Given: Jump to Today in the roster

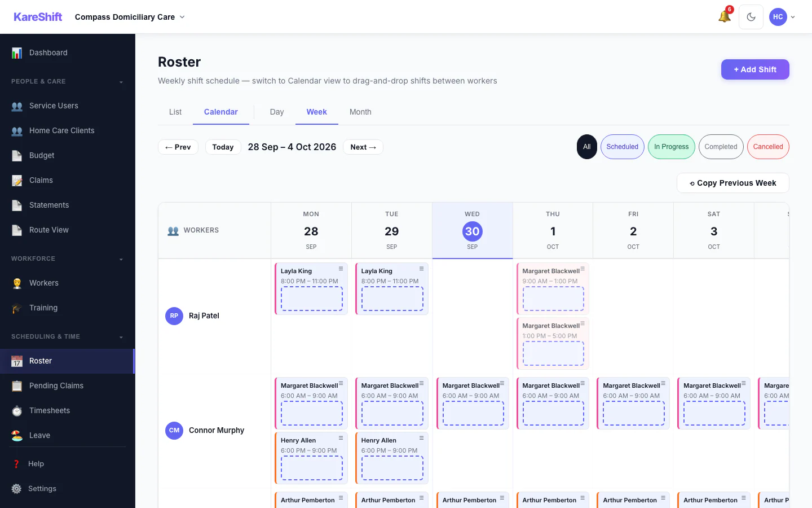Looking at the screenshot, I should click(223, 147).
